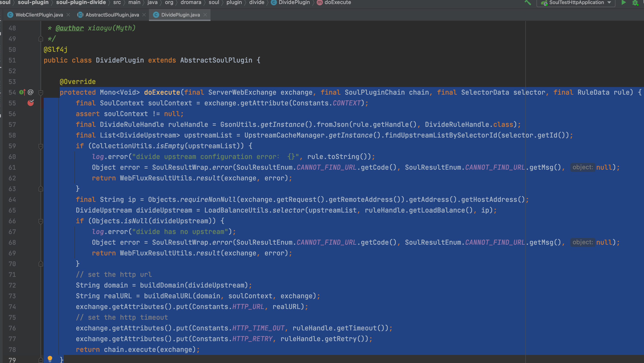Click buildRealURL call on line 73
The width and height of the screenshot is (644, 363).
tap(168, 296)
